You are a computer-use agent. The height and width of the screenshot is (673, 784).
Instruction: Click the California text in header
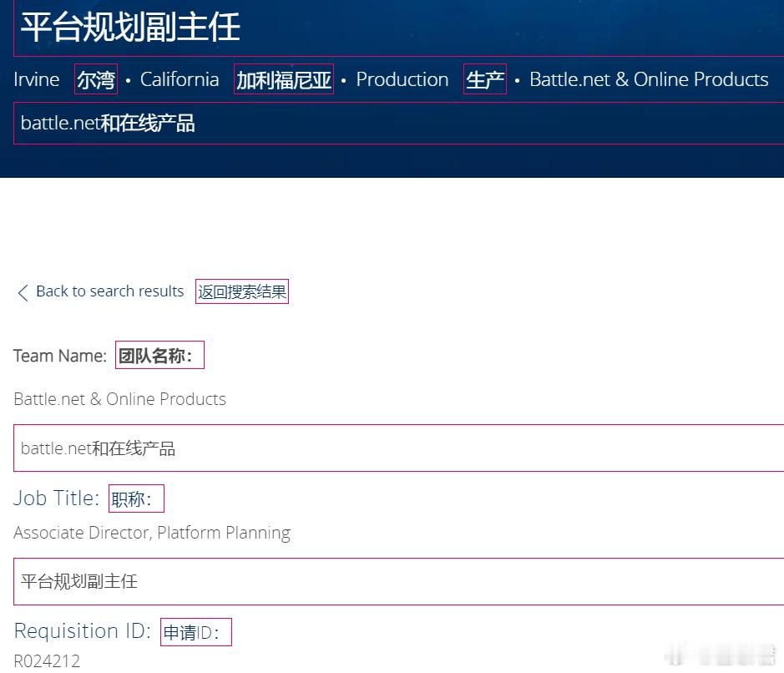pos(180,79)
